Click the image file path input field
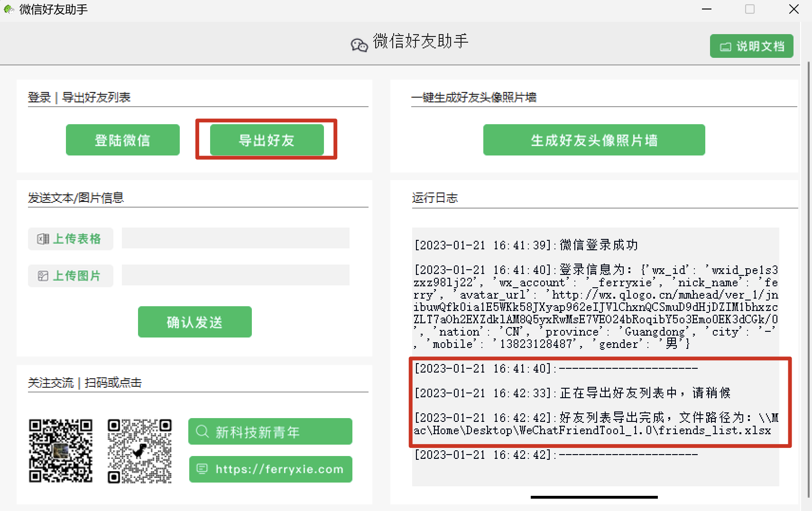 pos(235,275)
